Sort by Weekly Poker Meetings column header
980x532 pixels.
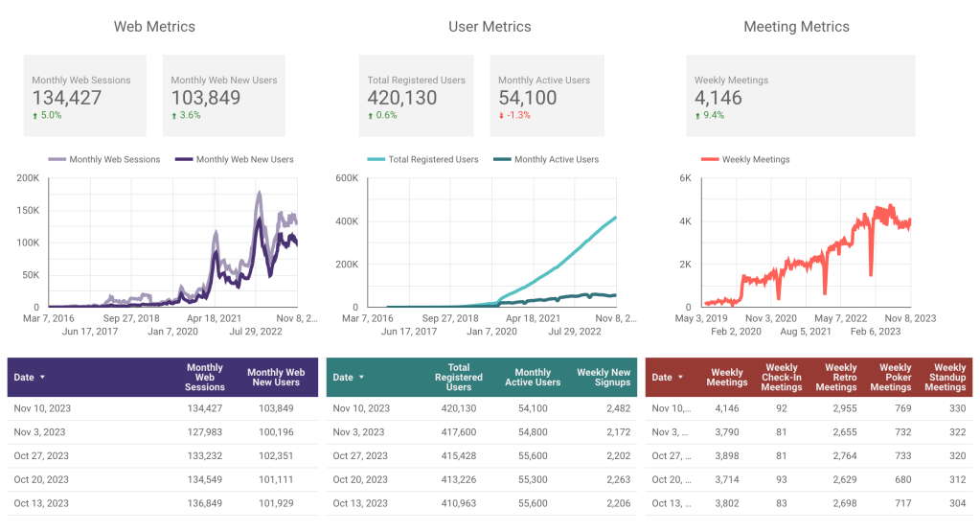point(891,378)
